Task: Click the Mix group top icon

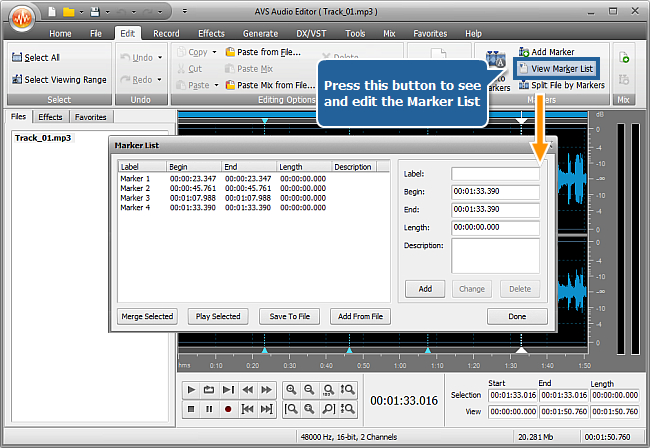Action: click(624, 58)
